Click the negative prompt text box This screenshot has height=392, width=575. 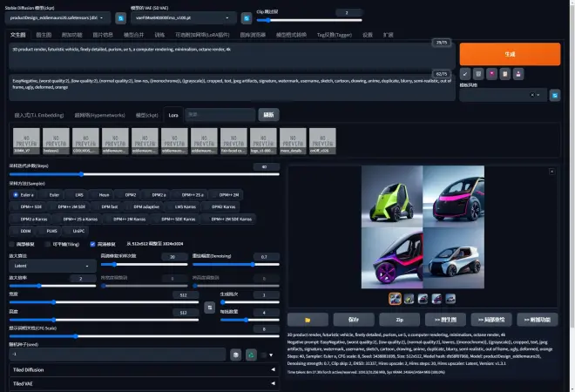(232, 88)
